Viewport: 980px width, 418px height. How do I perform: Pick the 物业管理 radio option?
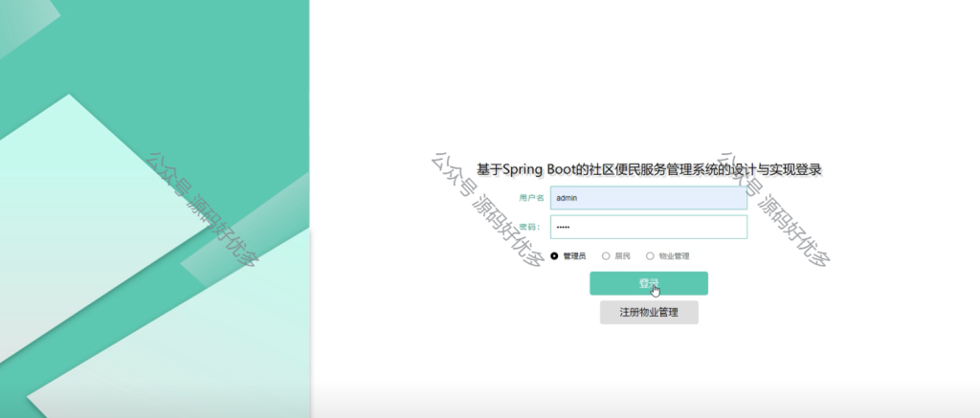tap(650, 256)
